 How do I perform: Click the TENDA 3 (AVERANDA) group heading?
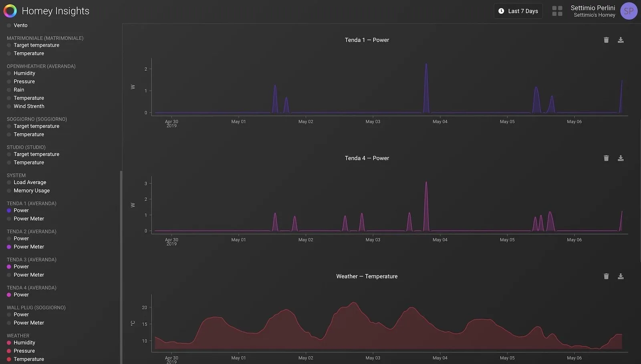tap(32, 259)
